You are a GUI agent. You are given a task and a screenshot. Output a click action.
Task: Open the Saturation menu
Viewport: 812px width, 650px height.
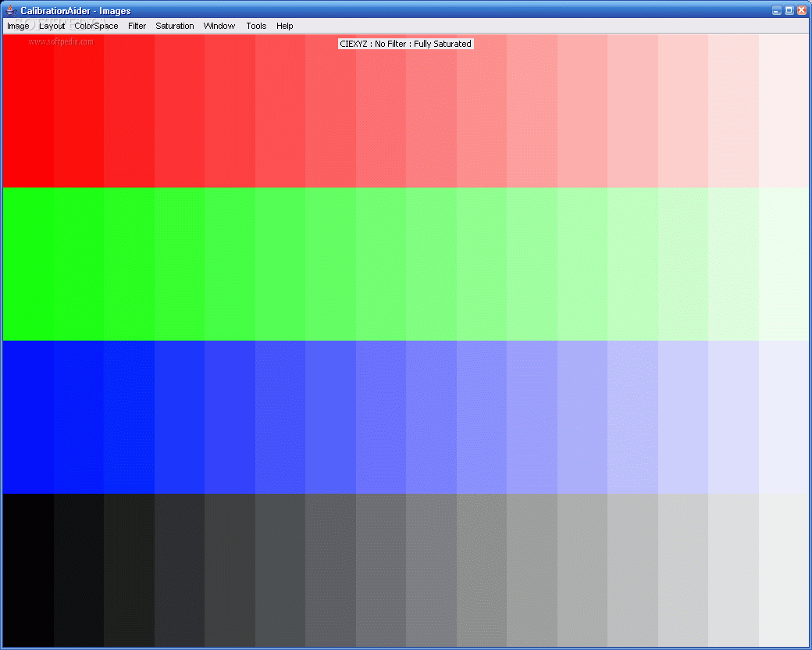(175, 26)
